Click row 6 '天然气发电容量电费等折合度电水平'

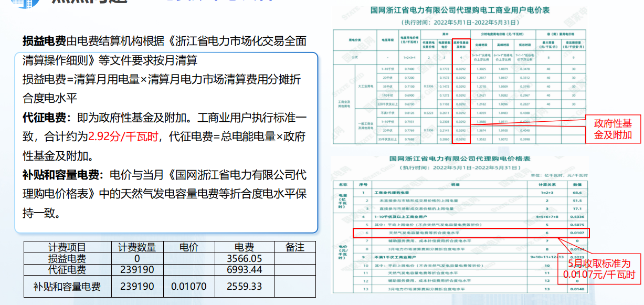click(424, 233)
